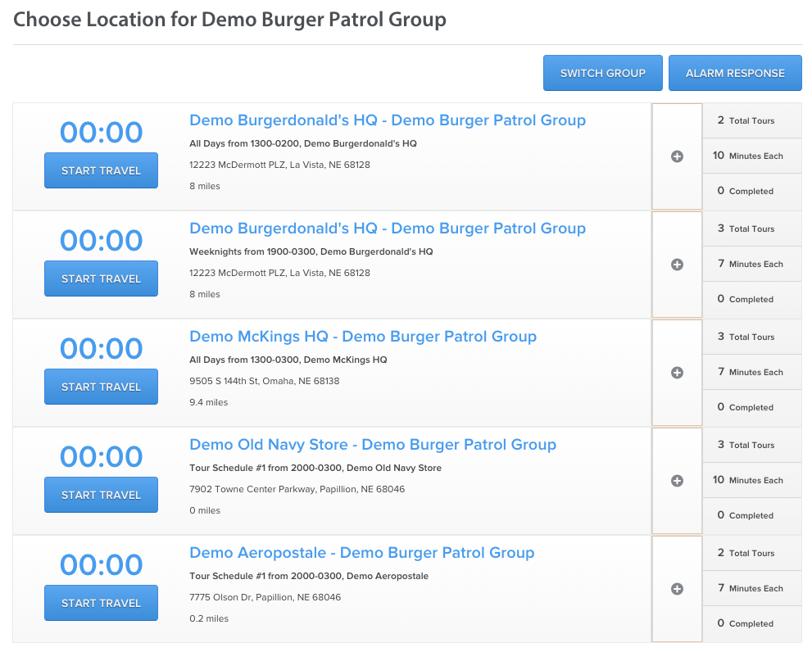This screenshot has height=652, width=812.
Task: Click address '9505 S 144th St, Omaha, NE 68138'
Action: click(x=265, y=381)
